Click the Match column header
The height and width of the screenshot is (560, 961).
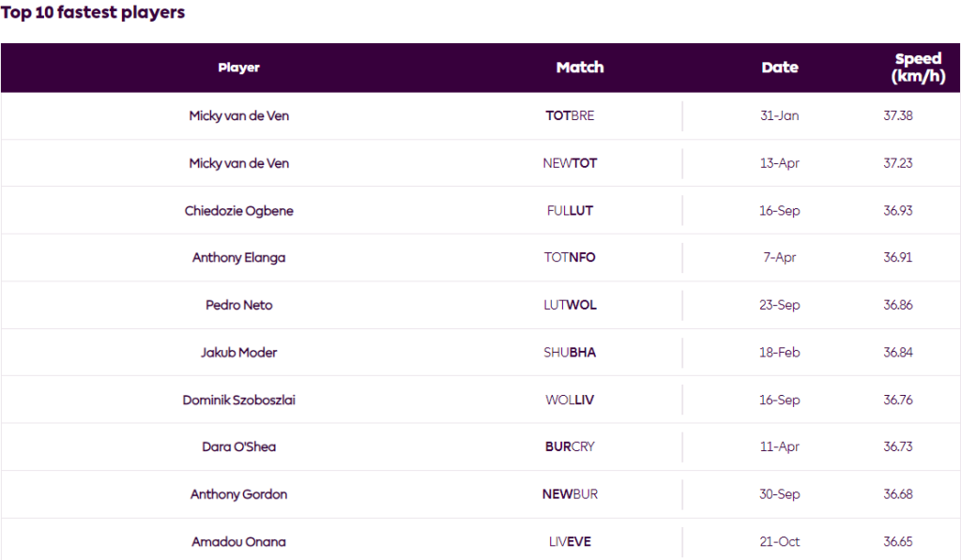click(x=579, y=68)
